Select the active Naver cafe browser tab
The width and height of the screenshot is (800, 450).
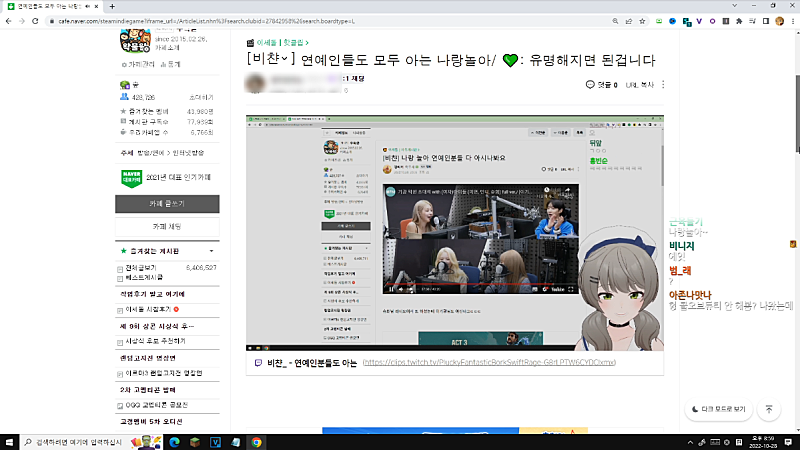51,6
